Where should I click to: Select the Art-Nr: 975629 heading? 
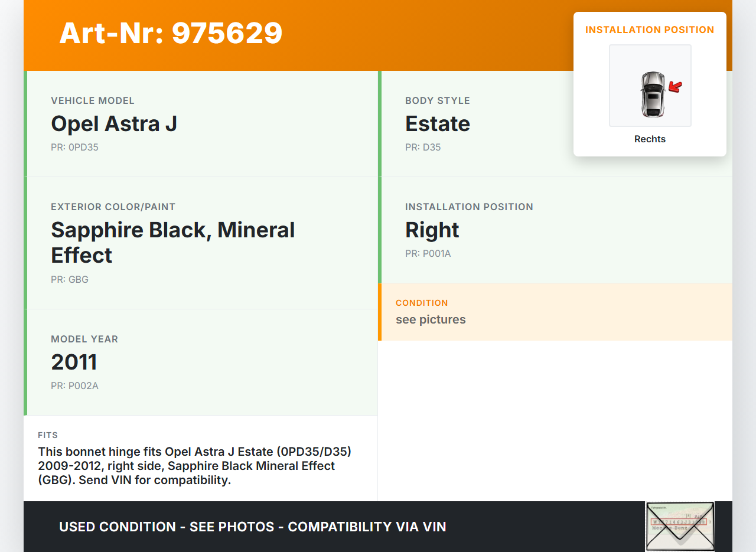171,33
